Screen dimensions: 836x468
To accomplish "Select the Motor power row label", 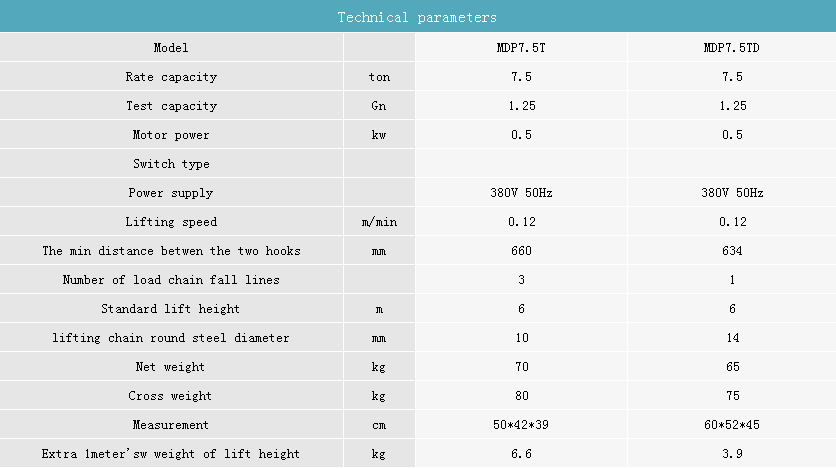I will tap(171, 135).
